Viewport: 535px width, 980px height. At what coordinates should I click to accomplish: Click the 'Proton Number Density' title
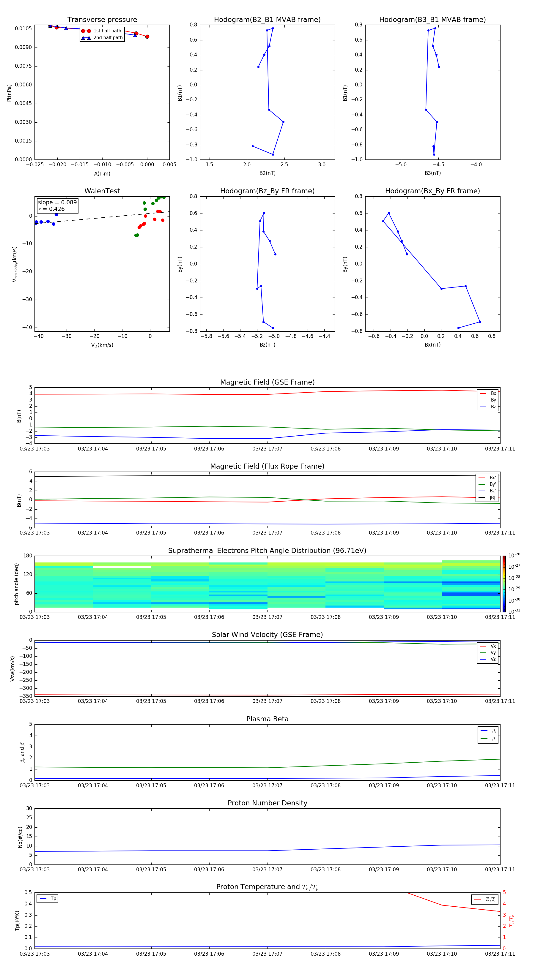pos(267,803)
